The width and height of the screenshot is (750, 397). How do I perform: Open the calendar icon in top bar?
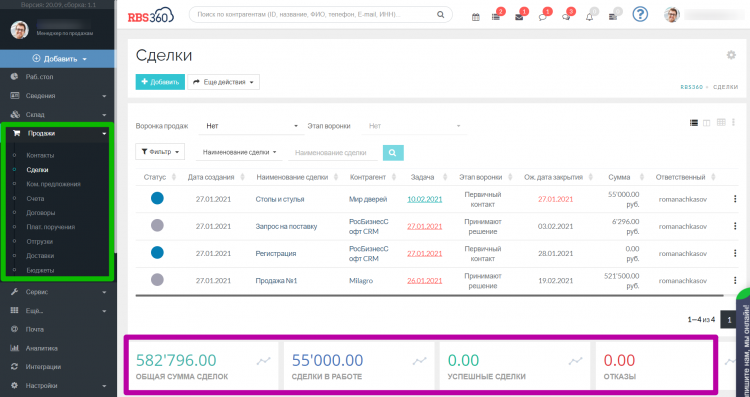475,17
